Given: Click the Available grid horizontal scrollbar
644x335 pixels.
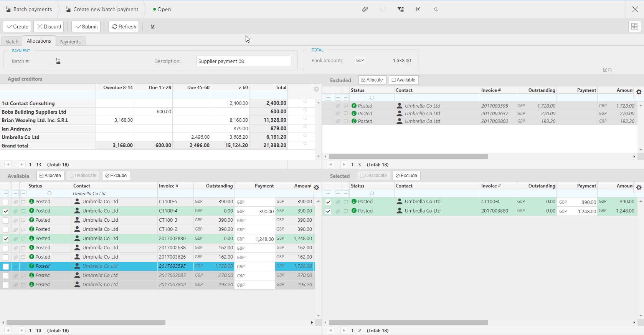Looking at the screenshot, I should coord(86,322).
